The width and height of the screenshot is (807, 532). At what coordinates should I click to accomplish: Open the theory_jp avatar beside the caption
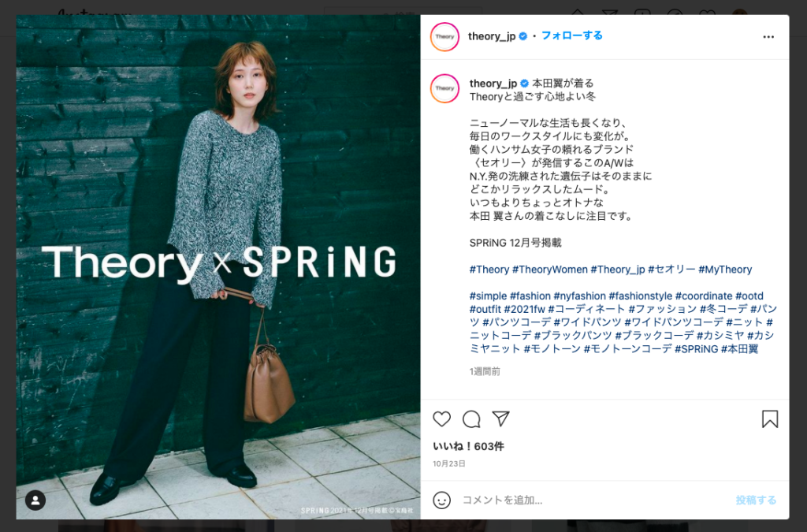[x=444, y=88]
